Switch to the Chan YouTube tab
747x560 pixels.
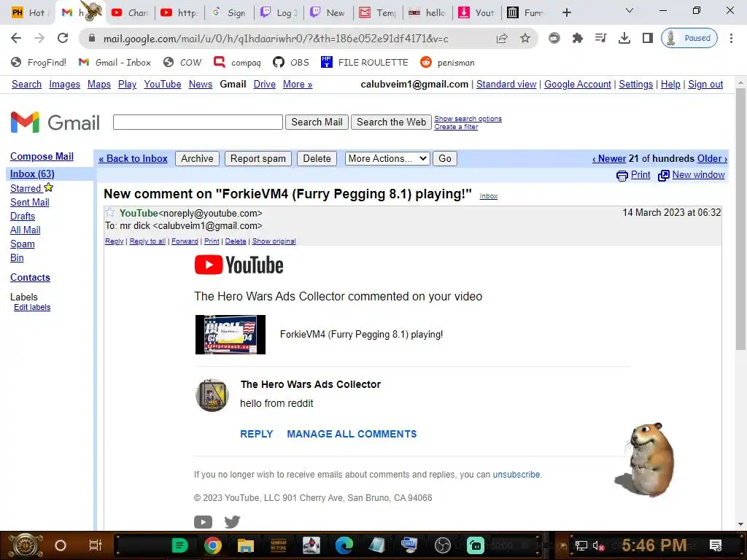click(x=131, y=13)
